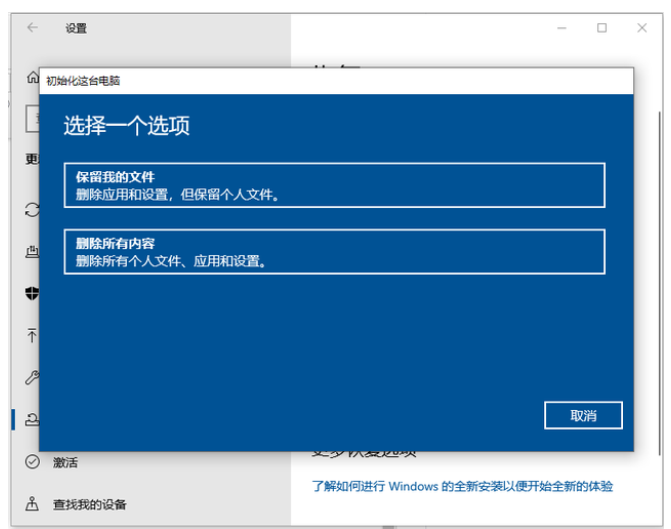Open Troubleshoot wrench icon in sidebar

(32, 378)
